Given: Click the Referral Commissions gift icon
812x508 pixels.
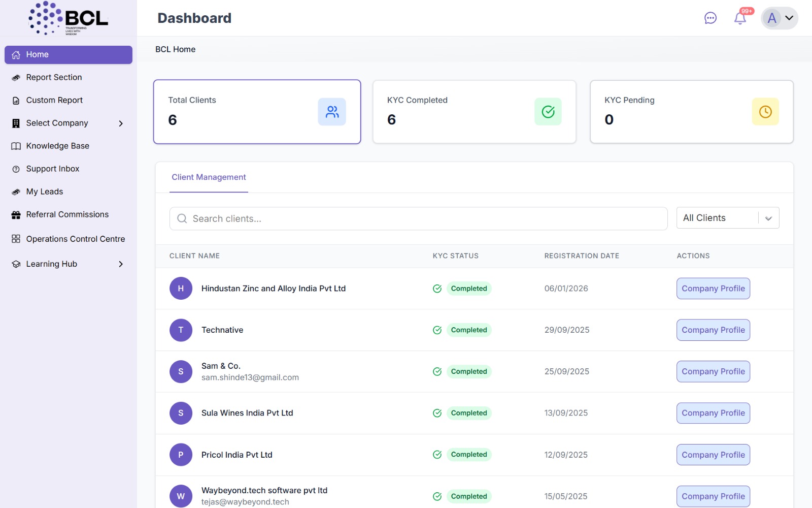Looking at the screenshot, I should [x=16, y=215].
